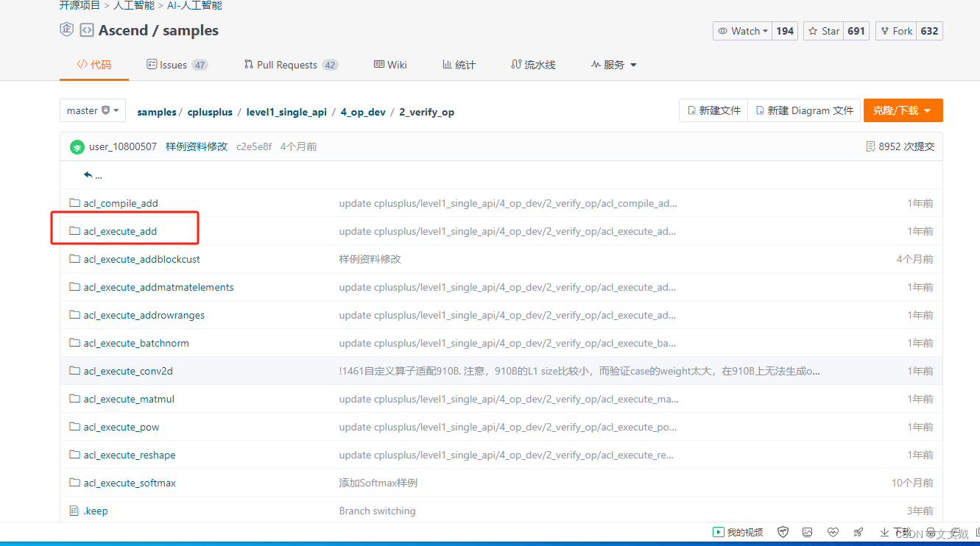The height and width of the screenshot is (546, 980).
Task: Click the user_10800507 avatar icon
Action: 77,147
